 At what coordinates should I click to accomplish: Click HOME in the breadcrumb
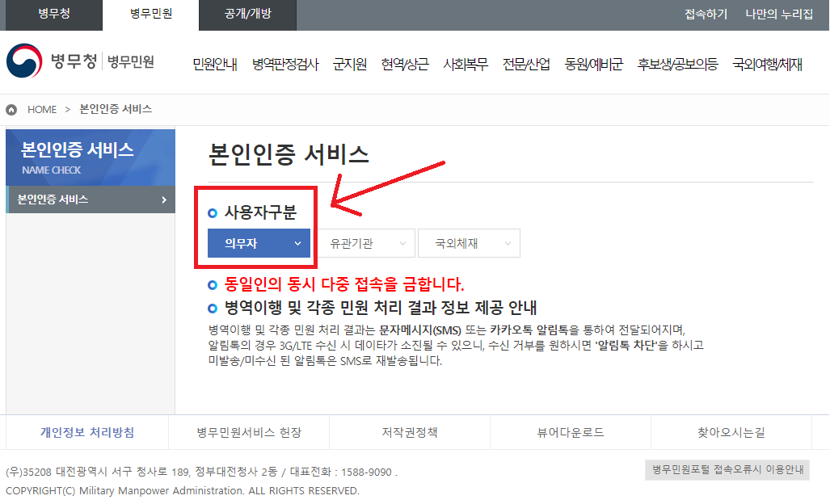coord(42,109)
